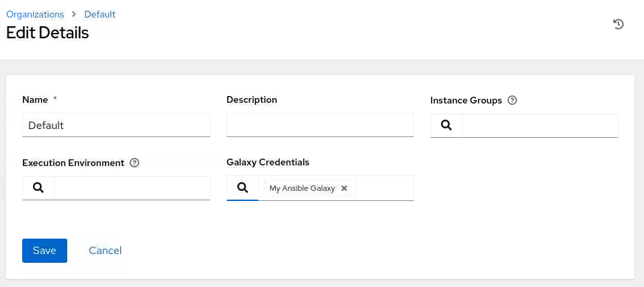
Task: Focus the Name text field
Action: (x=116, y=125)
